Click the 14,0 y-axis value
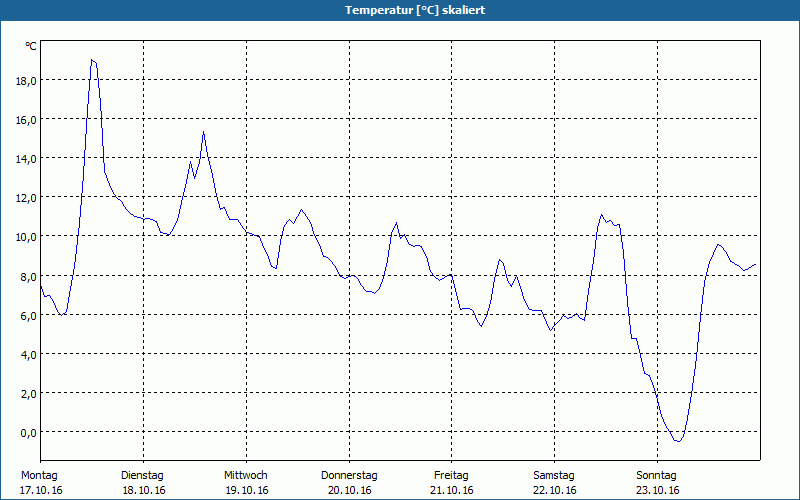Screen dimensions: 800x500 click(26, 159)
